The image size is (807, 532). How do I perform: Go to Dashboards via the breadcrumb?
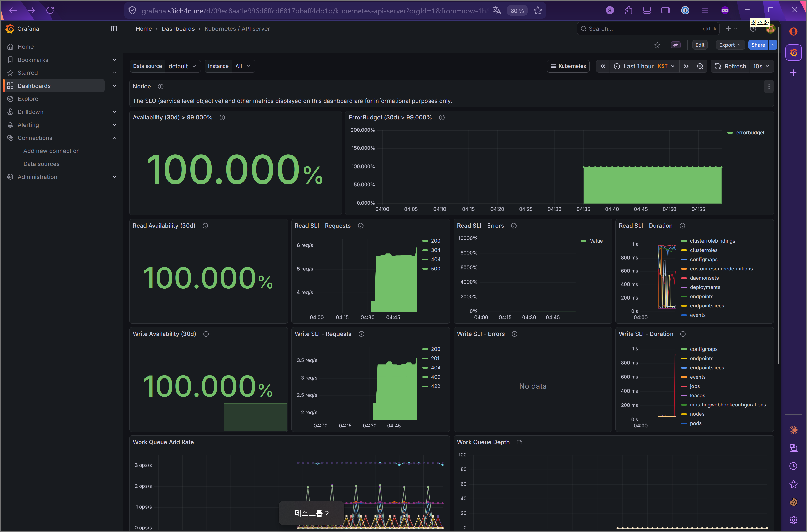pos(178,29)
